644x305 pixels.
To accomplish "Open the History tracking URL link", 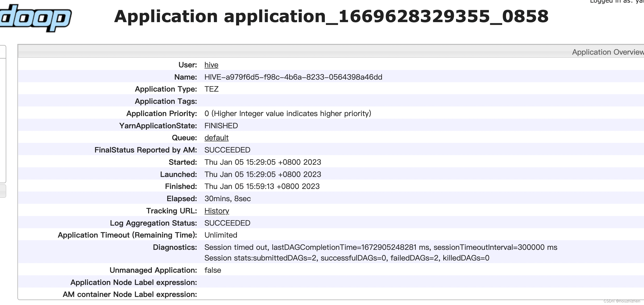I will (217, 211).
